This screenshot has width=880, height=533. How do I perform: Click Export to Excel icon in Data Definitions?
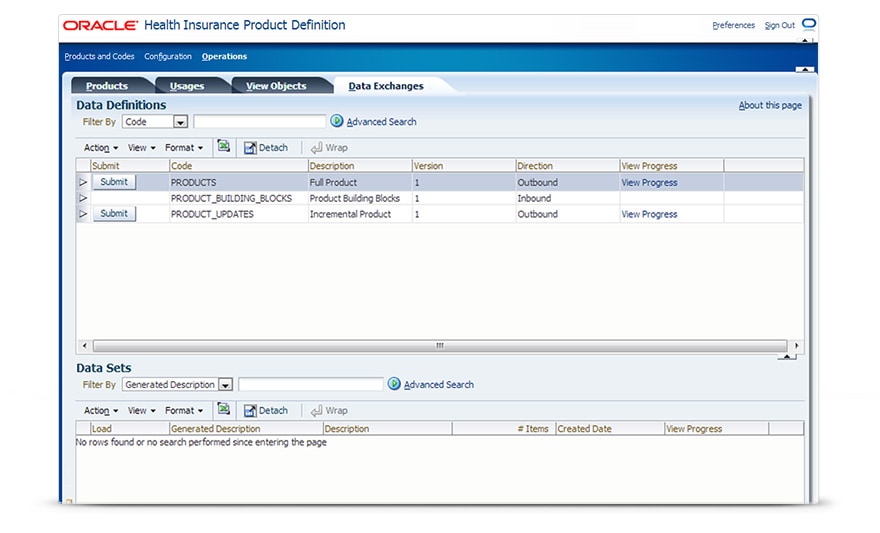224,146
